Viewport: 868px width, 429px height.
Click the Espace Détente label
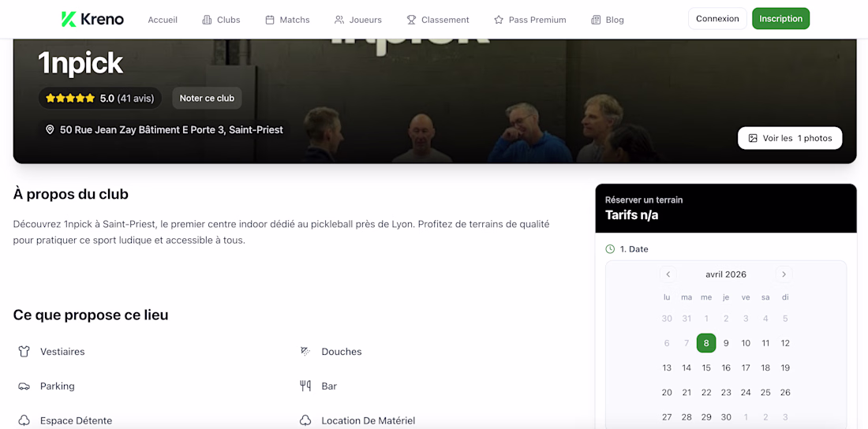(x=77, y=420)
